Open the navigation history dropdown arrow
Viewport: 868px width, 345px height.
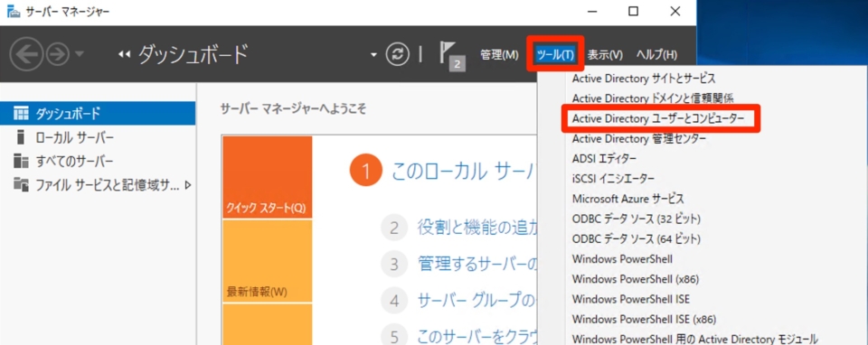click(80, 54)
